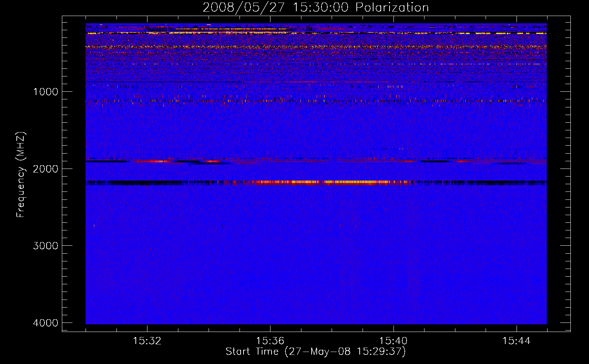Select the 'Frequency (MHZ)' y-axis label

[21, 175]
